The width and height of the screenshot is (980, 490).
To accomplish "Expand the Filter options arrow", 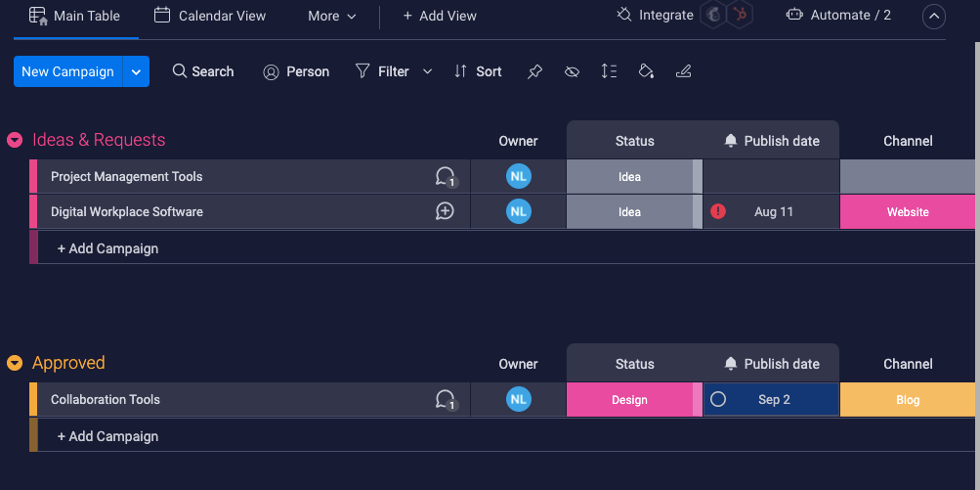I will [x=427, y=71].
